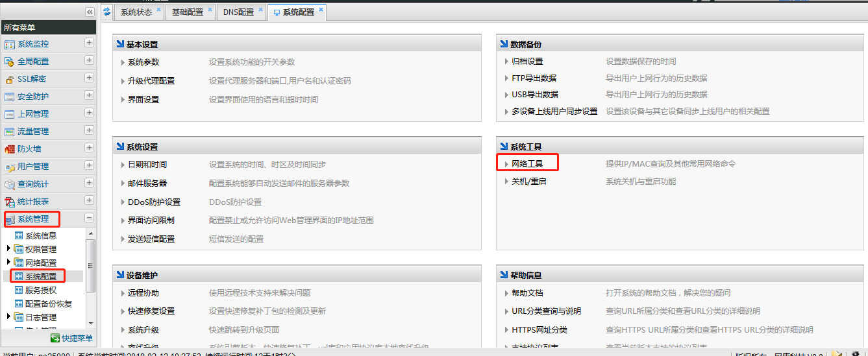Screen dimensions: 868x356
Task: Close the 系统状态 tab
Action: 158,9
